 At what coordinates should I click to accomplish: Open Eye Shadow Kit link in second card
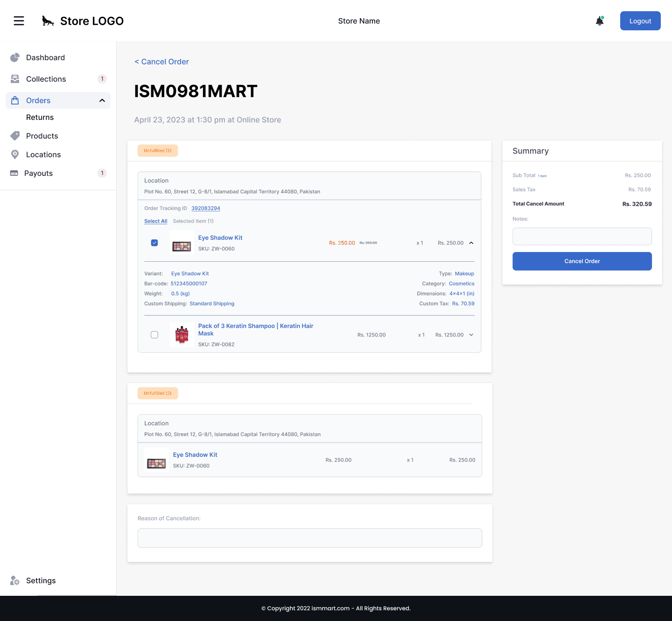[x=195, y=454]
